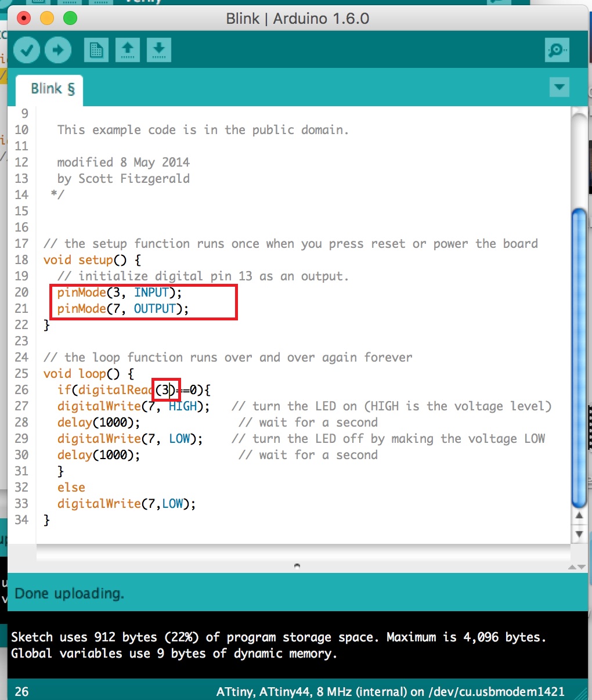Click the ATtiny44 board info in status bar
Screen dimensions: 592x700
click(x=390, y=692)
